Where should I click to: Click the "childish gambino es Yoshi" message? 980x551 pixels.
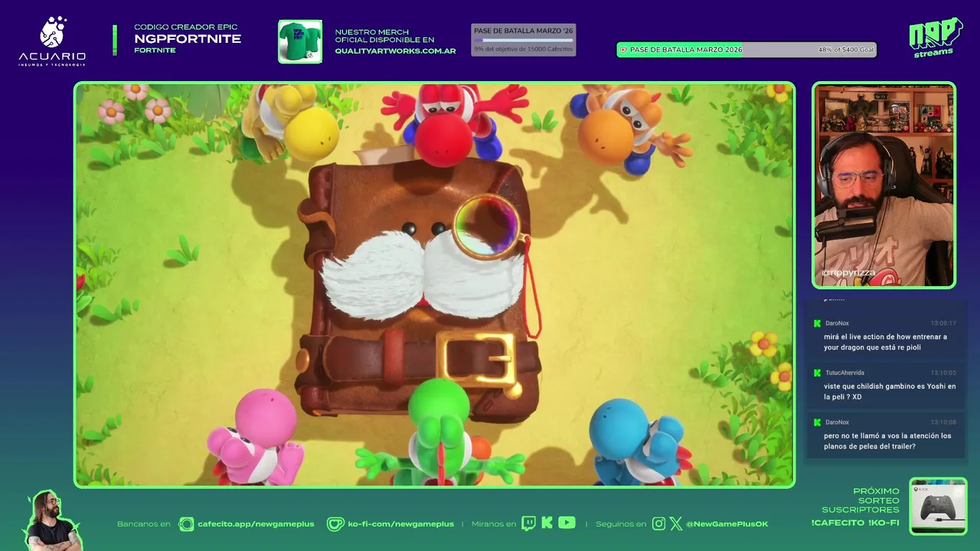[x=890, y=392]
